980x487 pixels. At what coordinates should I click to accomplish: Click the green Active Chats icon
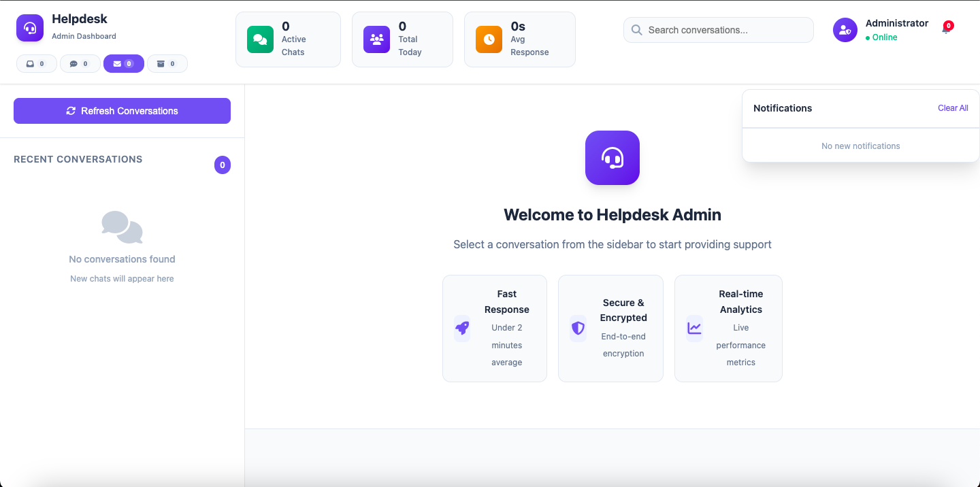tap(260, 39)
